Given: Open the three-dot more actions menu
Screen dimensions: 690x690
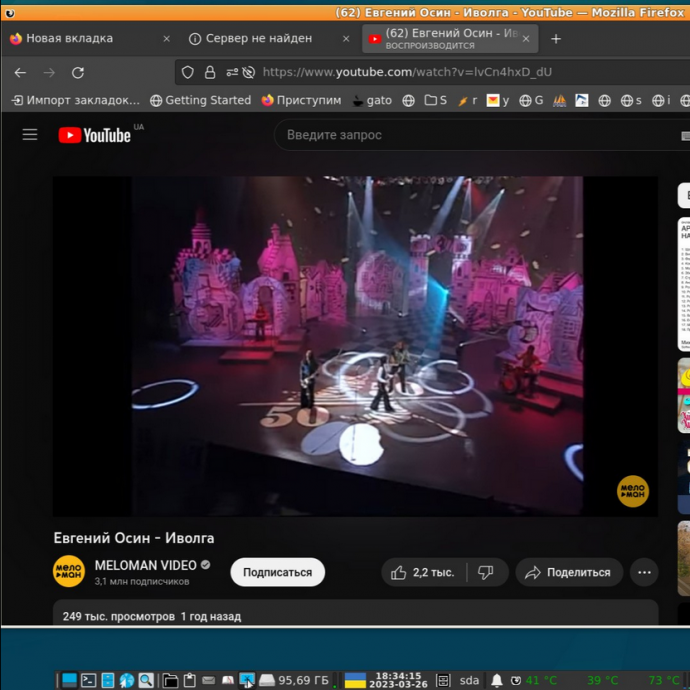Looking at the screenshot, I should (644, 572).
